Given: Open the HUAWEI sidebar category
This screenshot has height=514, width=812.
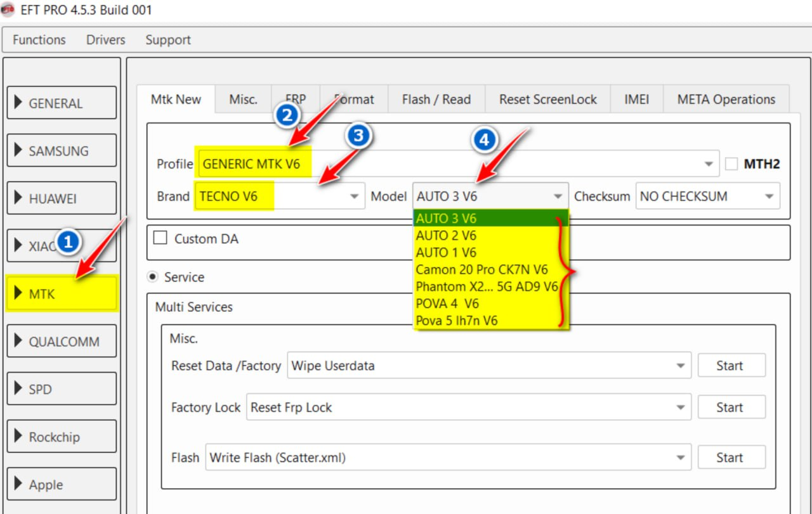Looking at the screenshot, I should 62,198.
